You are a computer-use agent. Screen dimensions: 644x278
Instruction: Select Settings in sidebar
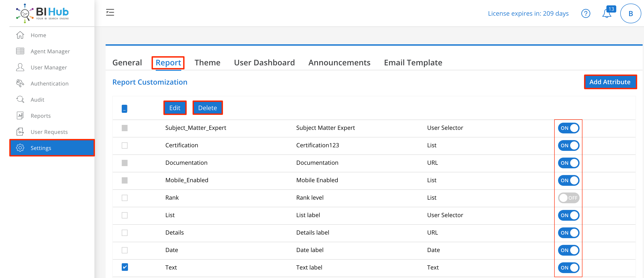tap(52, 148)
